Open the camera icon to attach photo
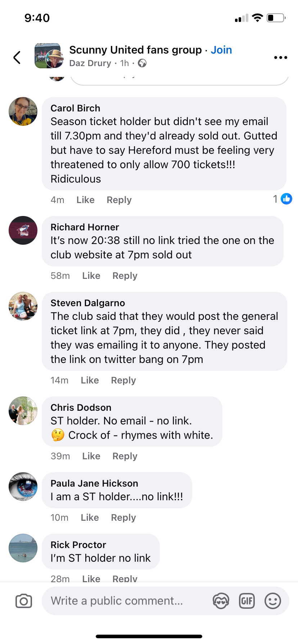Viewport: 298px width, 644px height. pos(24,601)
